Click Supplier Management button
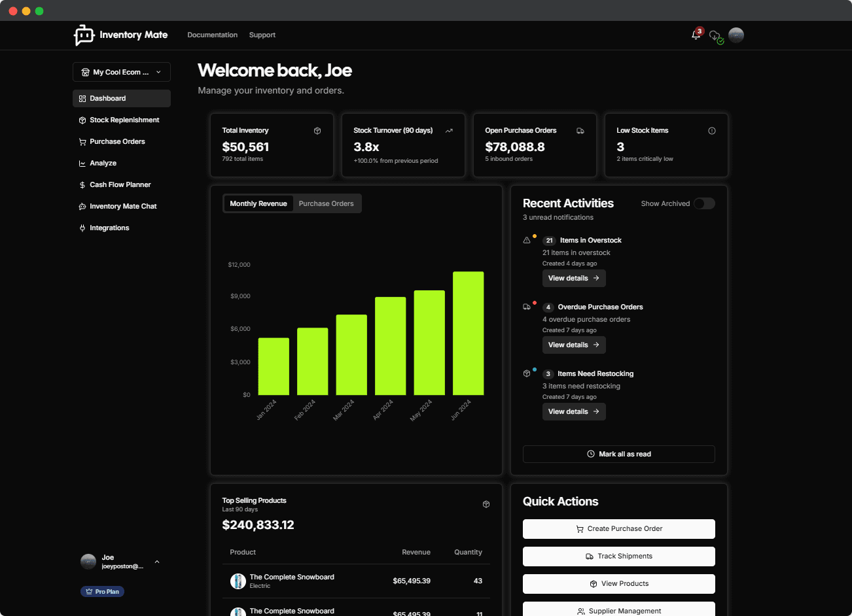Viewport: 852px width, 616px height. tap(619, 610)
